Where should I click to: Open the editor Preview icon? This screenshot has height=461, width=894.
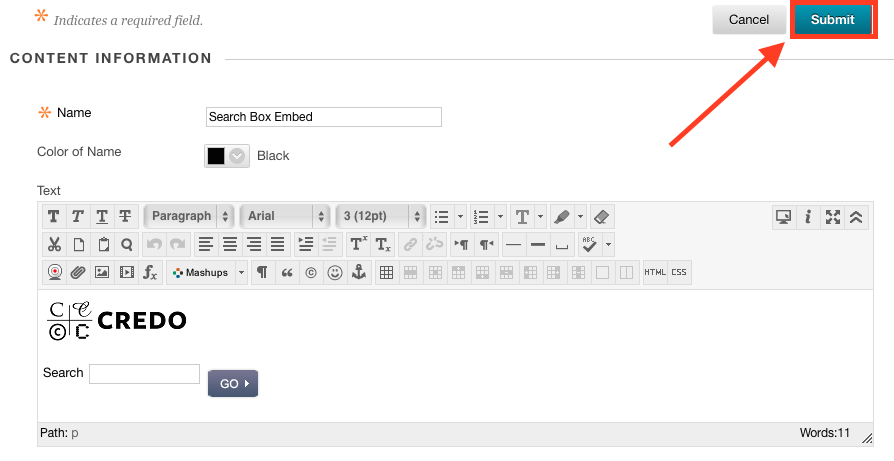[784, 217]
